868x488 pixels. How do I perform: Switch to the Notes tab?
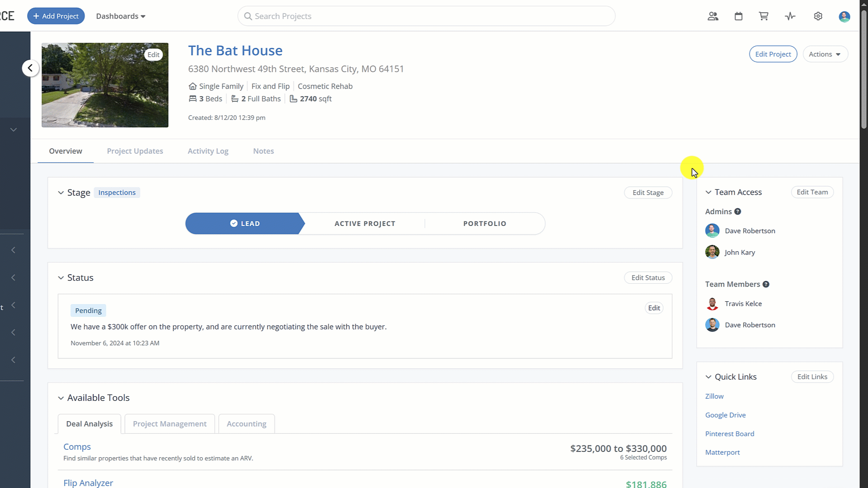(x=264, y=151)
